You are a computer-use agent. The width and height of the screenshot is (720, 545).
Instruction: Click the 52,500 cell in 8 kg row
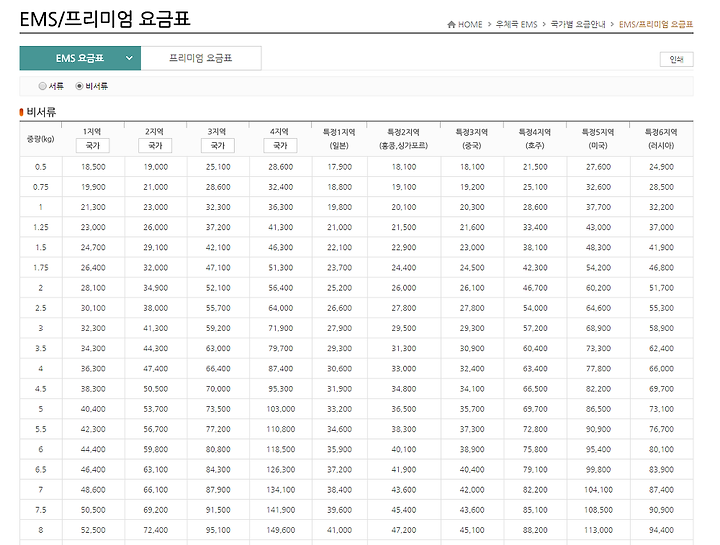pos(93,530)
